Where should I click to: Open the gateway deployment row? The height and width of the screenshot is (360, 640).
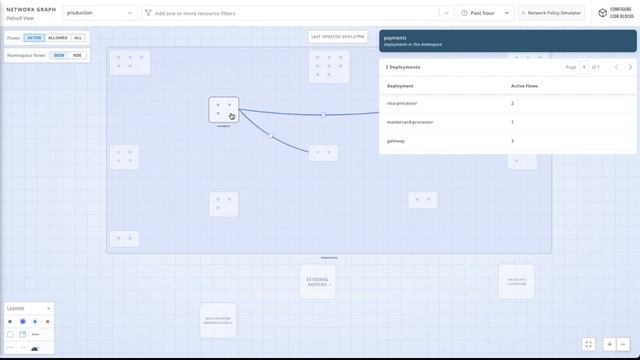point(508,141)
